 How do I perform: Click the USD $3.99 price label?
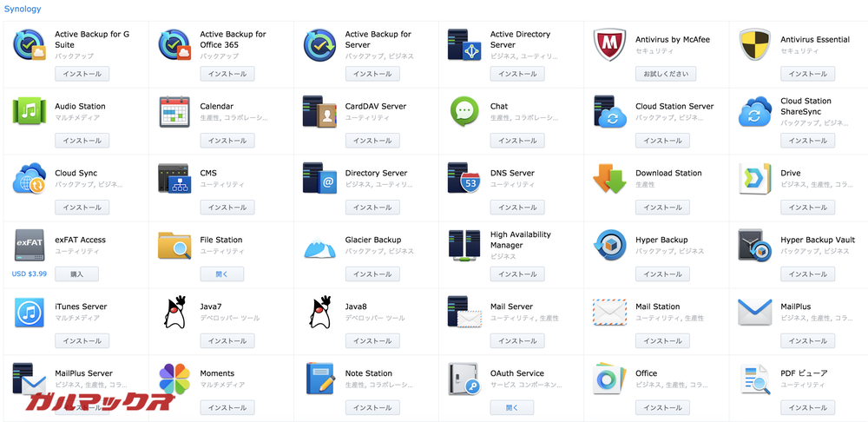(29, 274)
